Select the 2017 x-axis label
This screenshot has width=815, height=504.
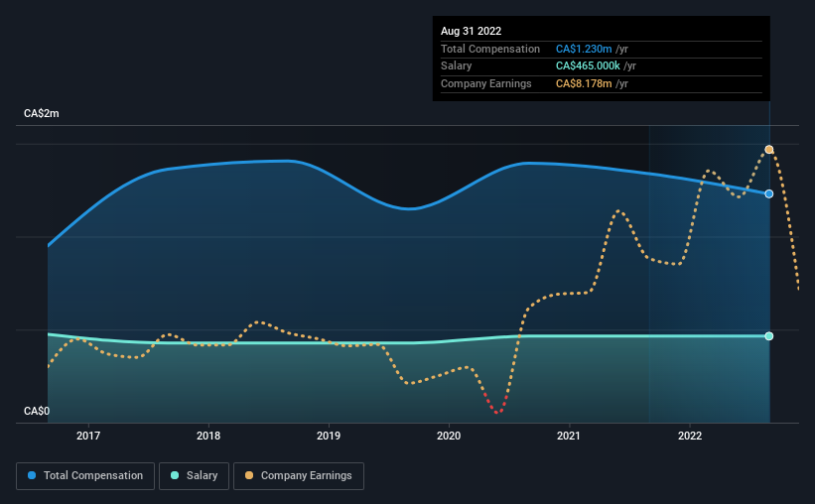(x=88, y=436)
